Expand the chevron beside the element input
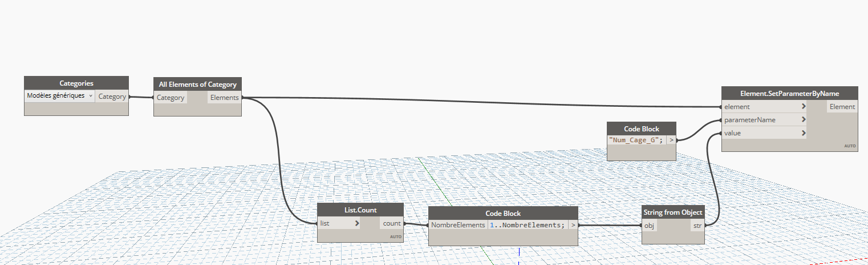868x265 pixels. [804, 107]
